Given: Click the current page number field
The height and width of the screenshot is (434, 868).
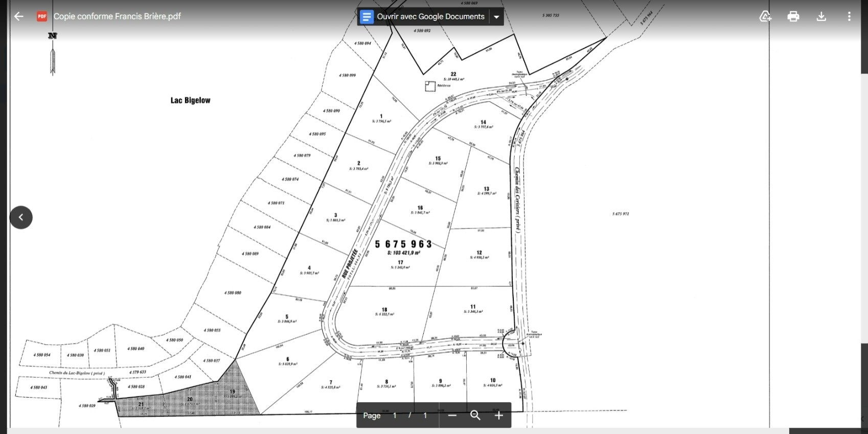Looking at the screenshot, I should coord(395,416).
